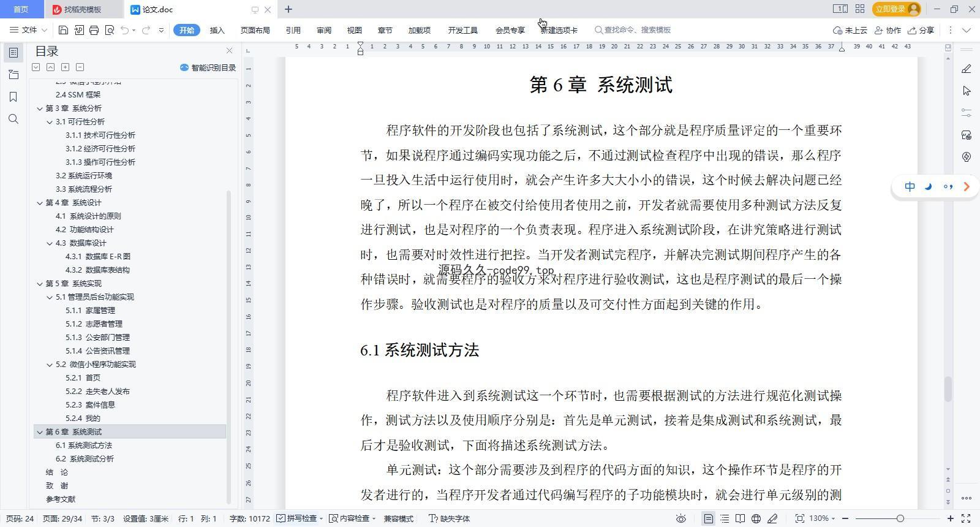The image size is (980, 527).
Task: Switch to web layout globe icon
Action: point(756,518)
